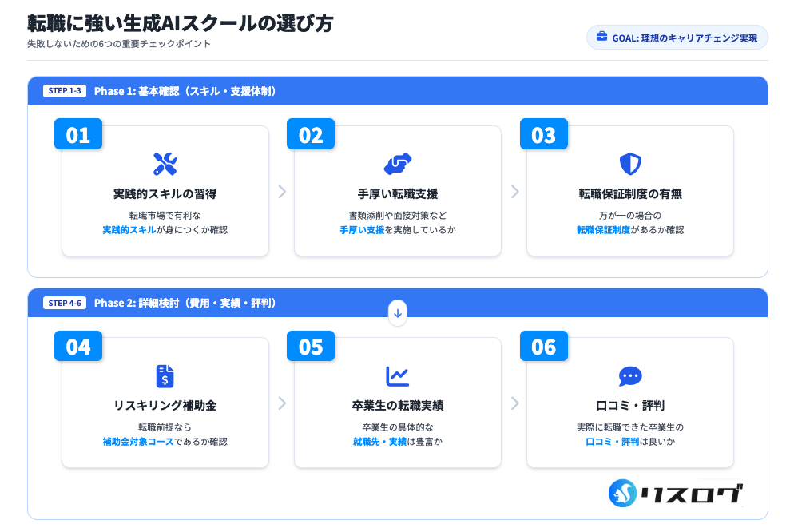Click the wrench and screwdriver tools icon
This screenshot has height=532, width=794.
(x=165, y=164)
